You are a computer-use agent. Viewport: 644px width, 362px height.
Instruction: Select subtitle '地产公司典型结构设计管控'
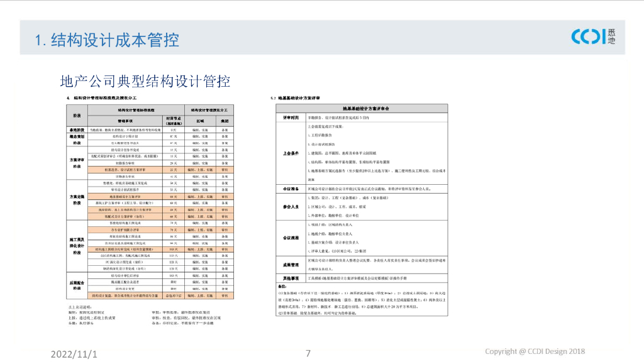145,81
